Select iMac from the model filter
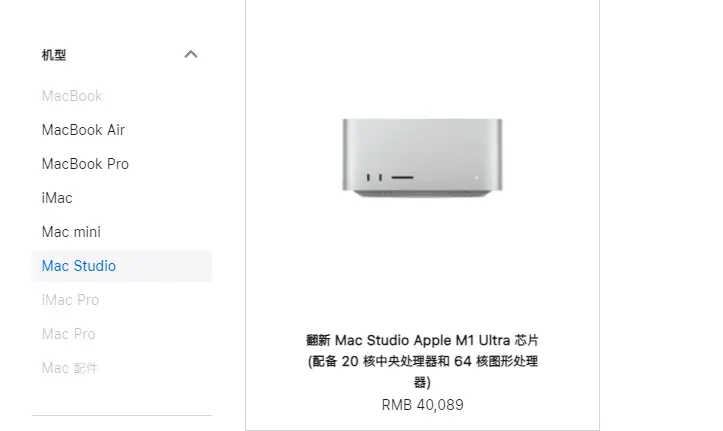723x431 pixels. [57, 198]
